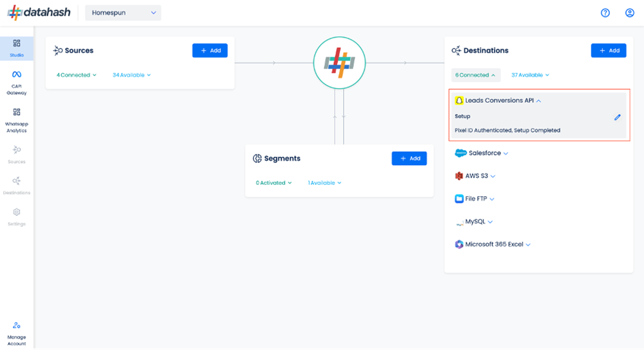Click Add button in Sources panel

pos(210,50)
